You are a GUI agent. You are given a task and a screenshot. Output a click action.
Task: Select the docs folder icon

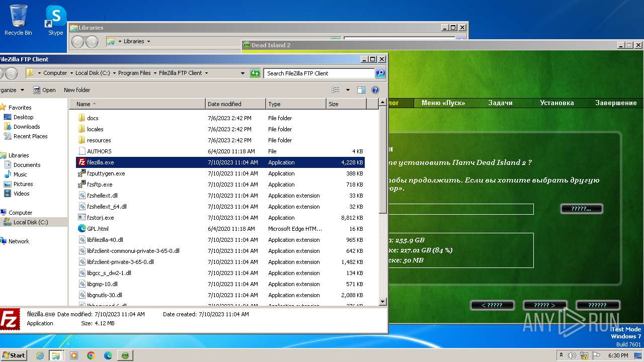82,118
